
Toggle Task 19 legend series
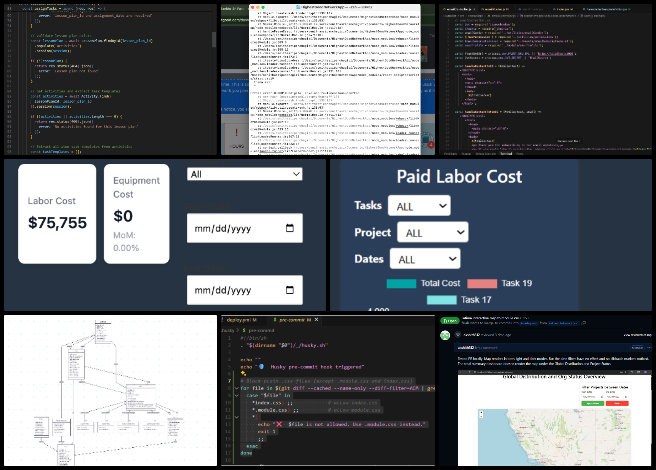coord(509,283)
